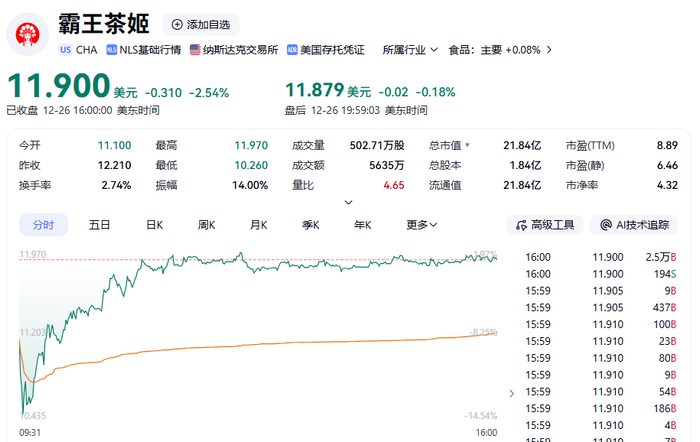
Task: Click the 16:00 trade row with 194S
Action: (x=601, y=274)
